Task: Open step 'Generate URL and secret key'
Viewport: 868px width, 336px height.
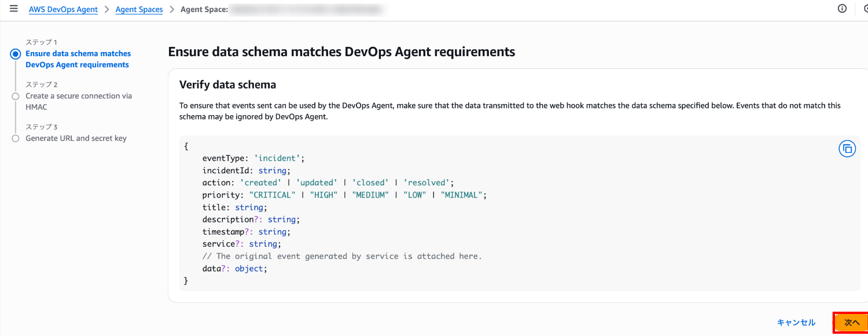Action: coord(76,138)
